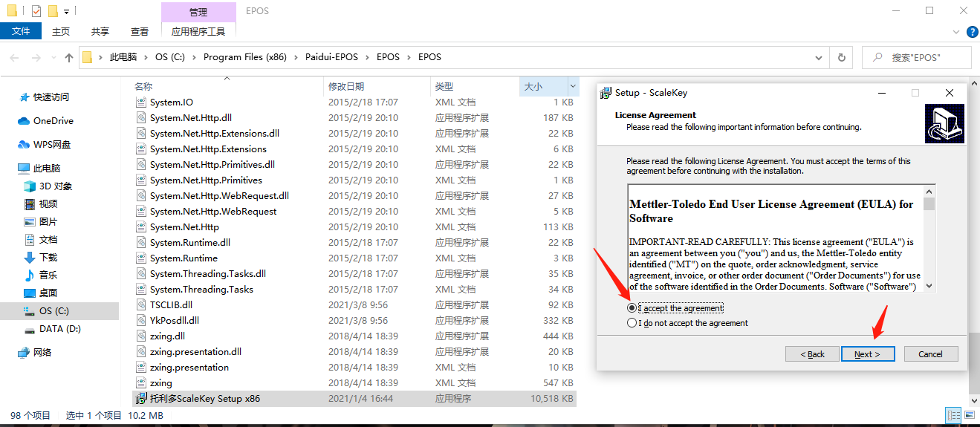Open 图片 folder in navigation pane
This screenshot has width=980, height=427.
pos(48,222)
